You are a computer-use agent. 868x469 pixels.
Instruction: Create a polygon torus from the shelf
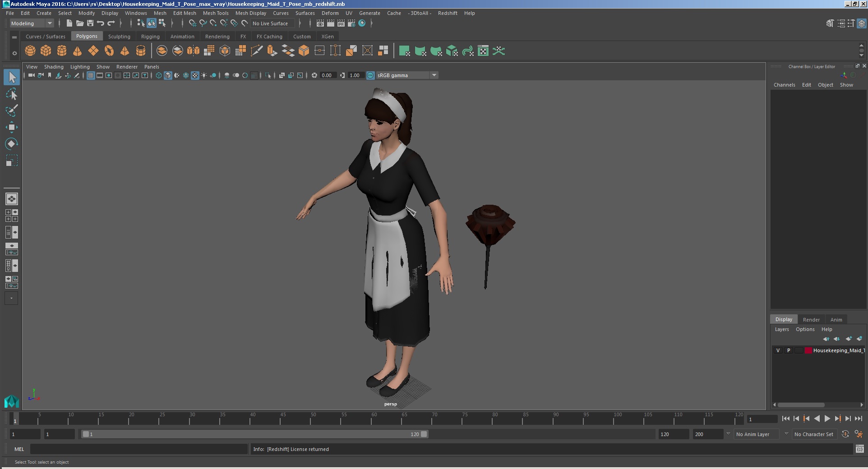[x=109, y=51]
